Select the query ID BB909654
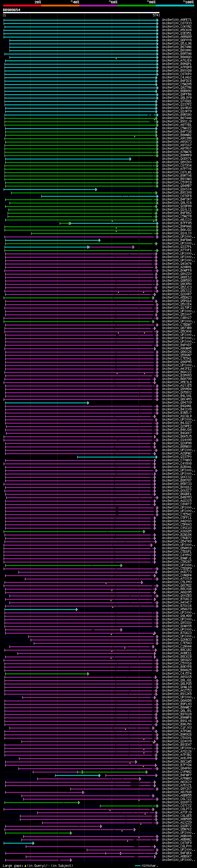The width and height of the screenshot is (197, 868). point(11,10)
